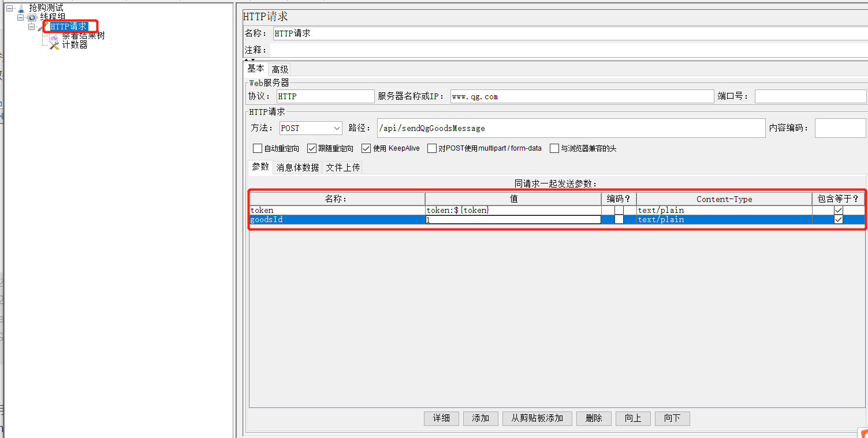Click the 删除 button to remove selected parameter
Viewport: 868px width, 438px height.
594,418
